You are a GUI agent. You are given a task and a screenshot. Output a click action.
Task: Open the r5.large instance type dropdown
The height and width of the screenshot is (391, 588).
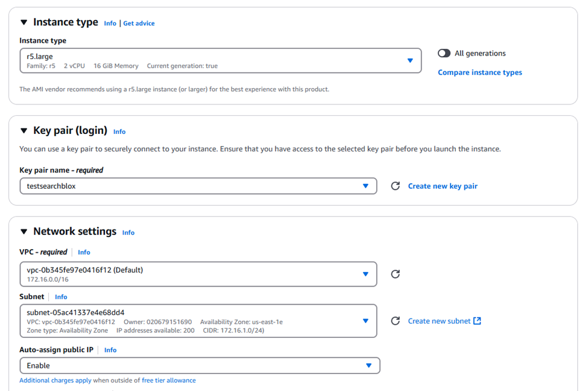click(410, 60)
